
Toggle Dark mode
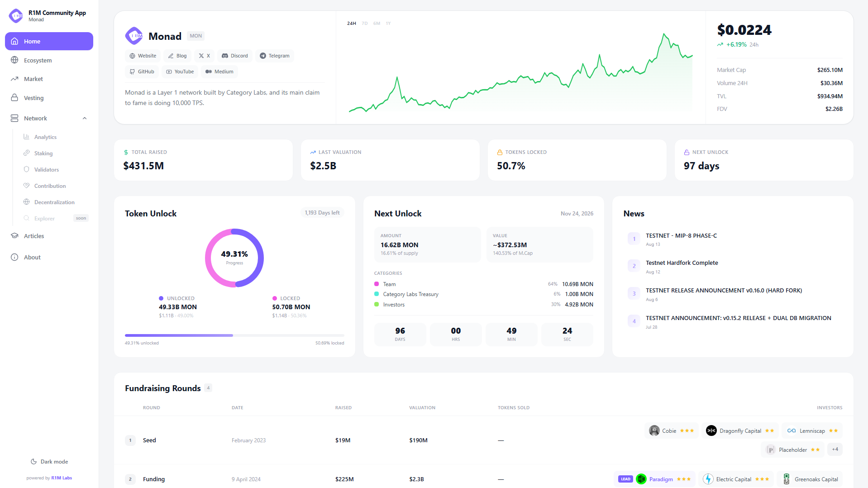tap(49, 462)
